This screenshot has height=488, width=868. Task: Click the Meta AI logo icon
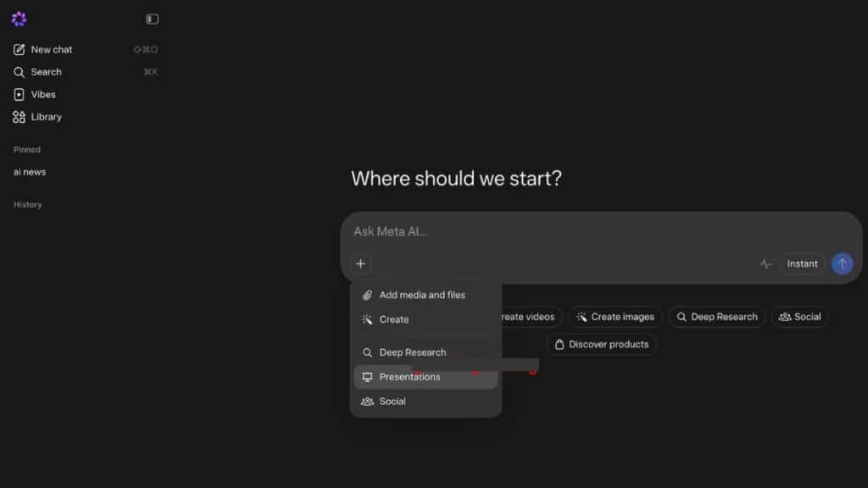[19, 19]
